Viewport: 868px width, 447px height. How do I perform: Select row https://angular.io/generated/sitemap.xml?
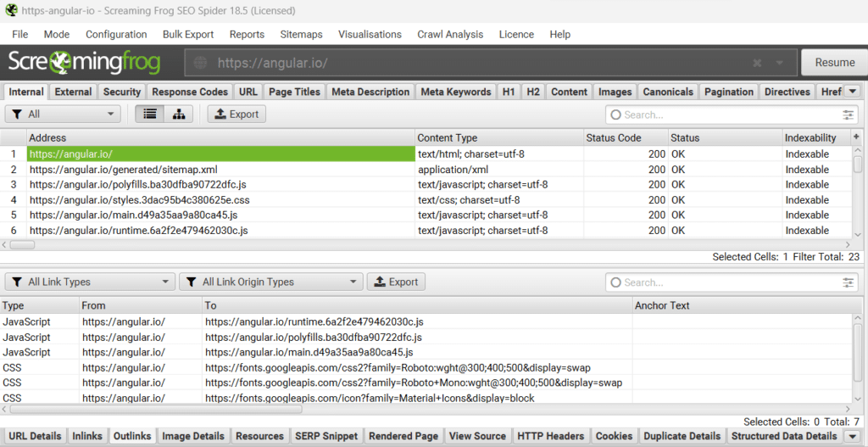[426, 170]
